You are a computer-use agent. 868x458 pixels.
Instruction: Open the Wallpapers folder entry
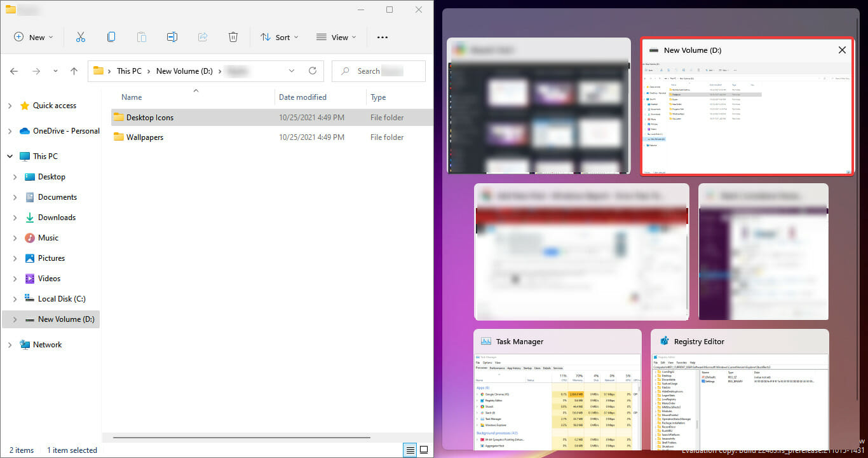pyautogui.click(x=144, y=137)
